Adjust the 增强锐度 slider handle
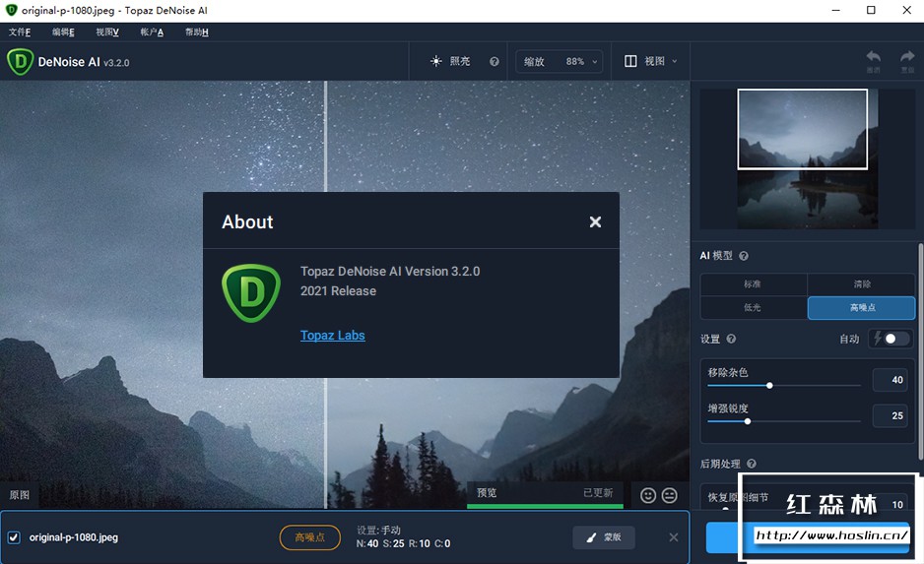 point(748,421)
